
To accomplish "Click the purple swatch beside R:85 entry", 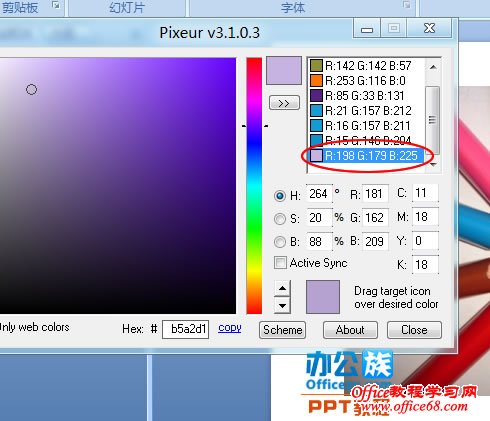I will click(x=316, y=96).
